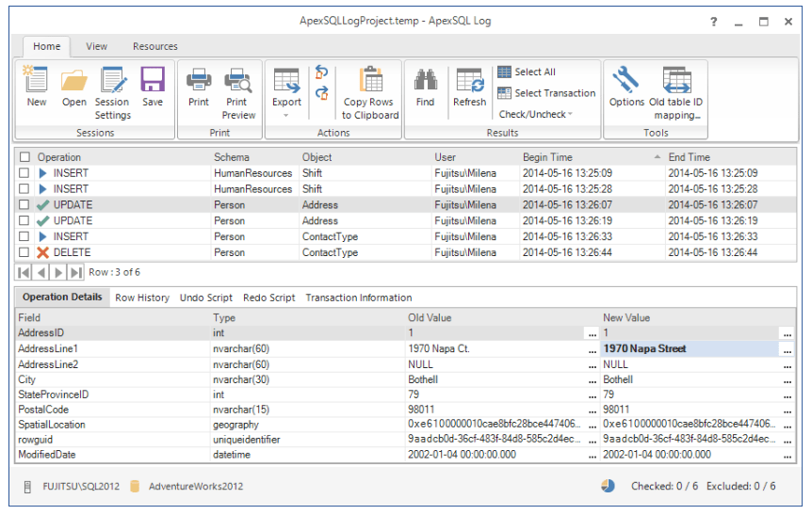
Task: Expand SpatialLocation old value ellipsis
Action: (x=593, y=426)
